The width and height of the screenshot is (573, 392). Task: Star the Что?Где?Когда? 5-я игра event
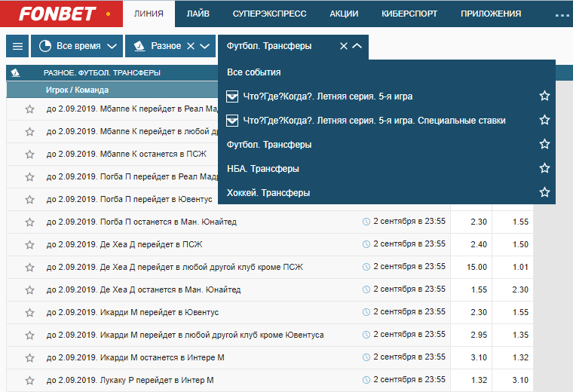click(544, 96)
